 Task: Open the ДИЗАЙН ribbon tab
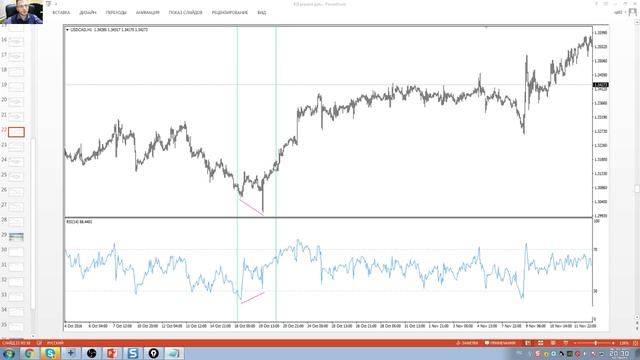[88, 13]
